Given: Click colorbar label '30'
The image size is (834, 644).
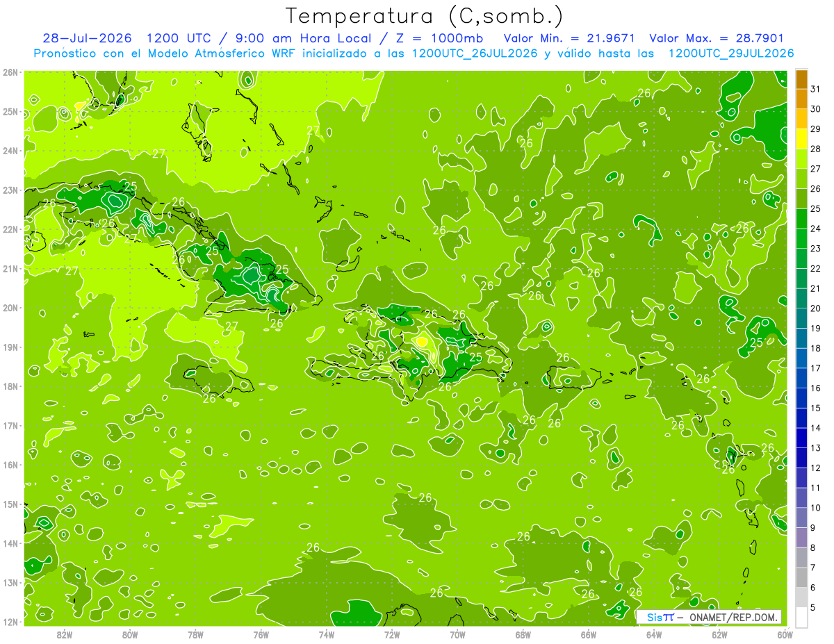Looking at the screenshot, I should 816,109.
